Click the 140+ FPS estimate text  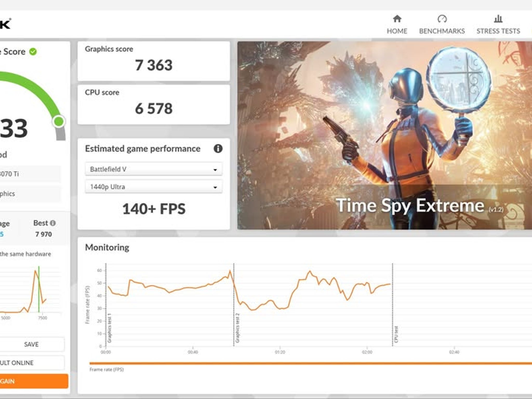(x=154, y=209)
